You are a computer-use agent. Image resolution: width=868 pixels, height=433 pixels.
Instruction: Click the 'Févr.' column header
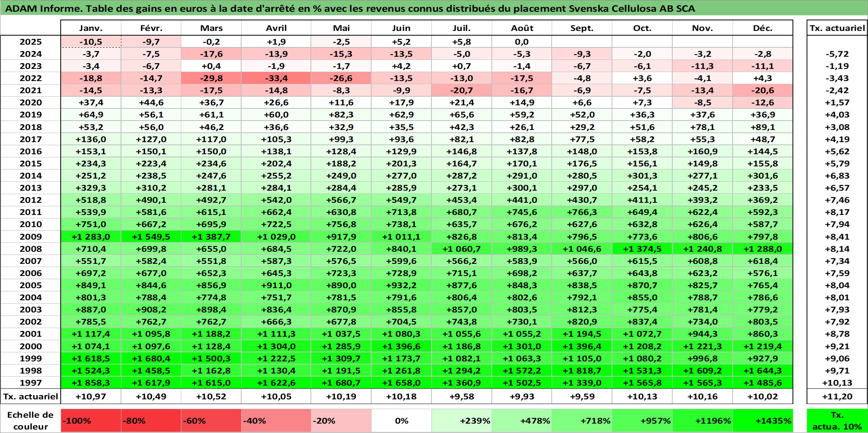click(x=151, y=28)
